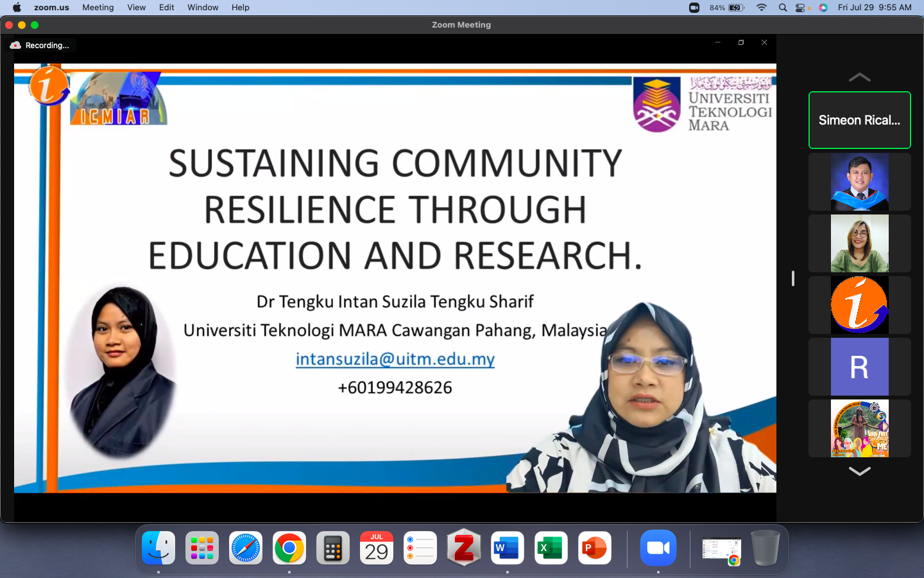Open Zotero from the dock
924x578 pixels.
463,548
